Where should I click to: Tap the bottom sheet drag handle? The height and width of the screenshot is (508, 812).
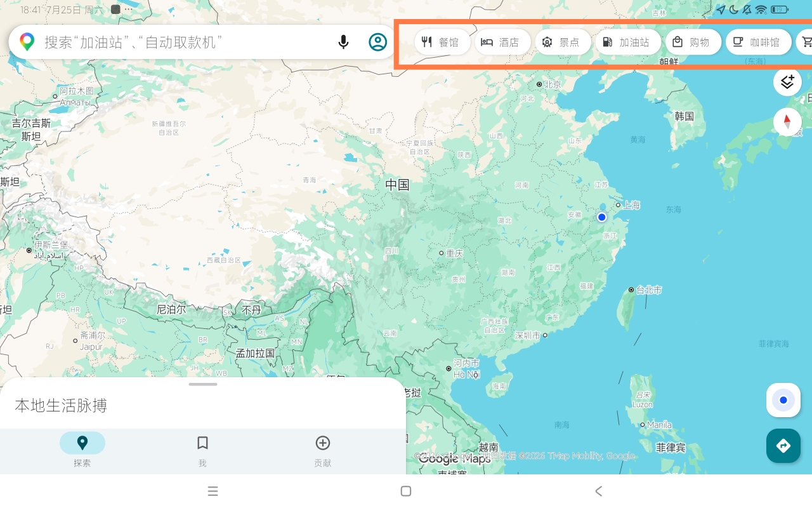coord(203,384)
